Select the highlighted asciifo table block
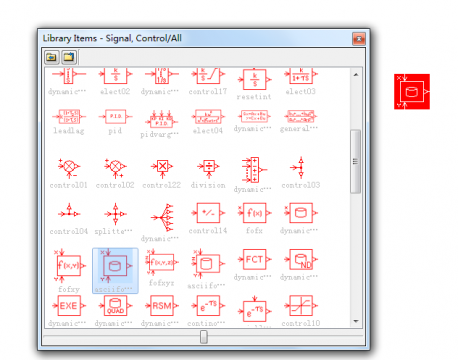Image resolution: width=458 pixels, height=360 pixels. coord(115,270)
